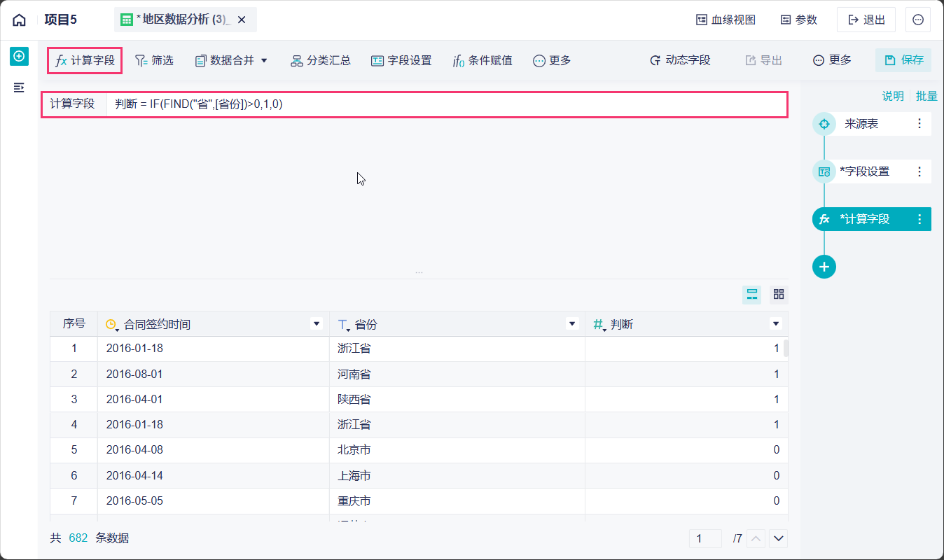Select the *计算字段 step node
This screenshot has width=944, height=560.
872,219
